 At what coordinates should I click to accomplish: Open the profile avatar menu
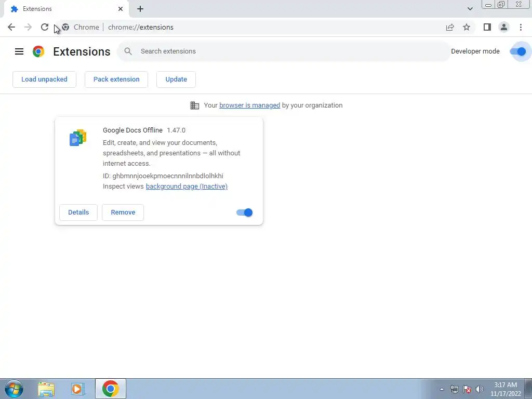click(x=504, y=27)
